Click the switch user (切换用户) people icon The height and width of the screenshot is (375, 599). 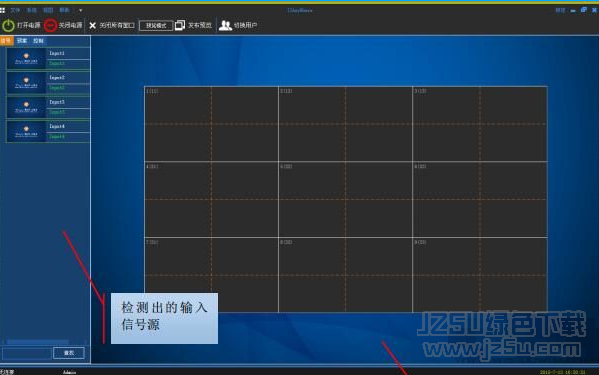click(x=225, y=25)
